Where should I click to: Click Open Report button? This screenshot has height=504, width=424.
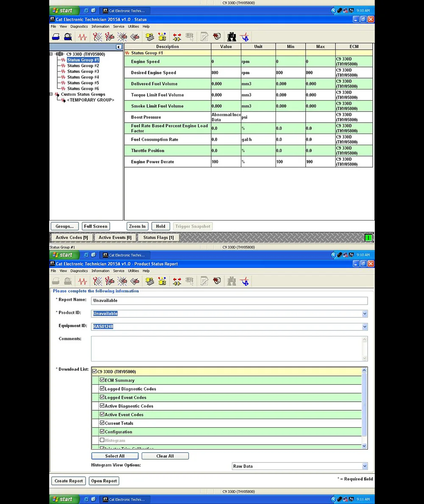[x=104, y=481]
